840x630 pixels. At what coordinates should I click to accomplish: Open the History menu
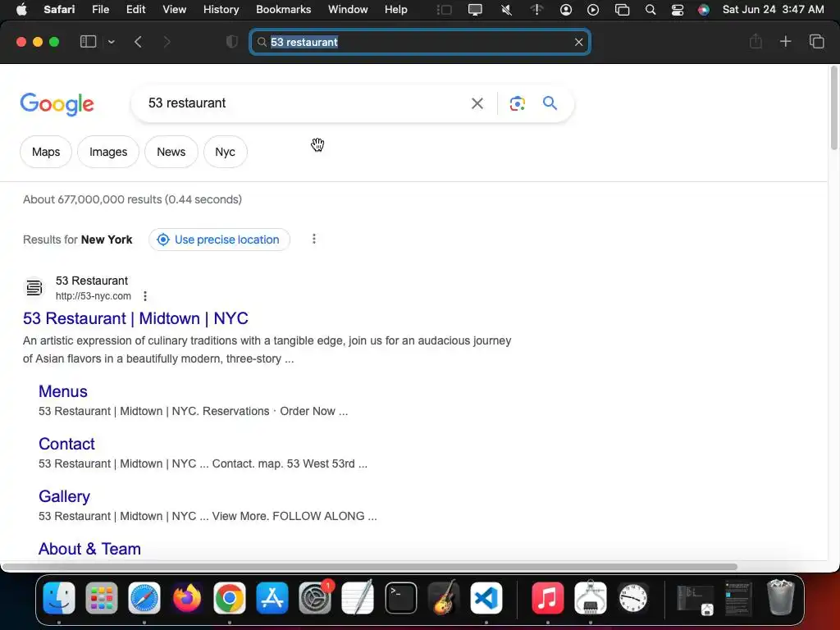221,10
